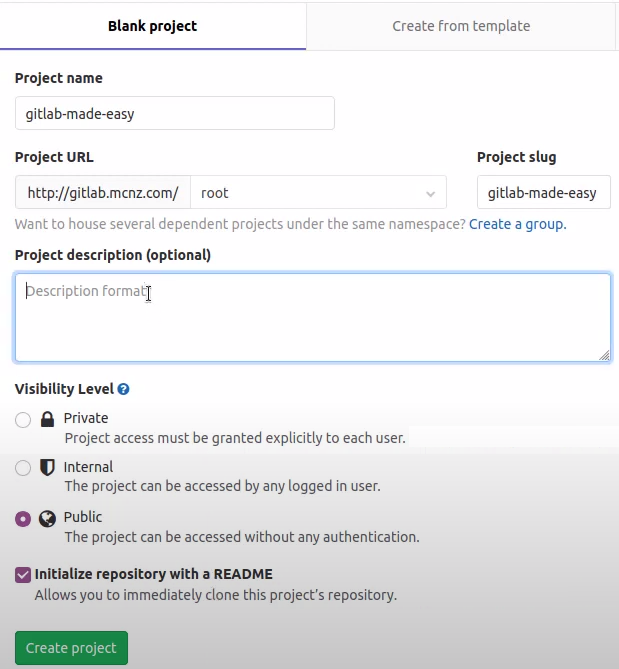
Task: Click the globe icon beside Public
Action: tap(47, 518)
